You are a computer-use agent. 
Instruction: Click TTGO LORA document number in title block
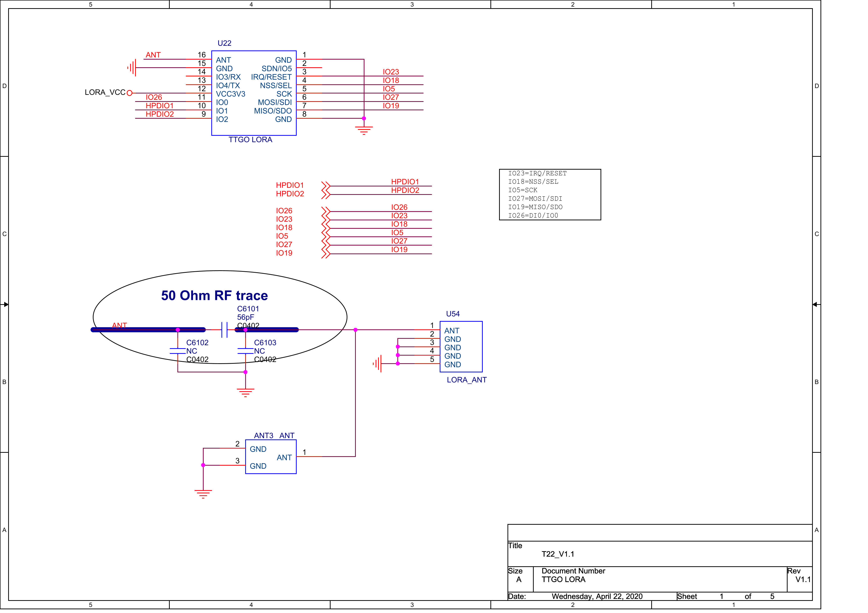[563, 579]
